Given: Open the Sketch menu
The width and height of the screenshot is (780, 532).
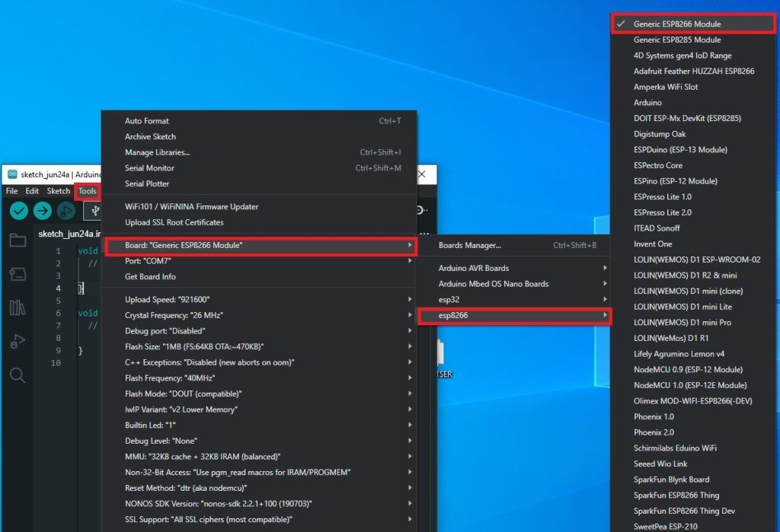Looking at the screenshot, I should pyautogui.click(x=59, y=191).
